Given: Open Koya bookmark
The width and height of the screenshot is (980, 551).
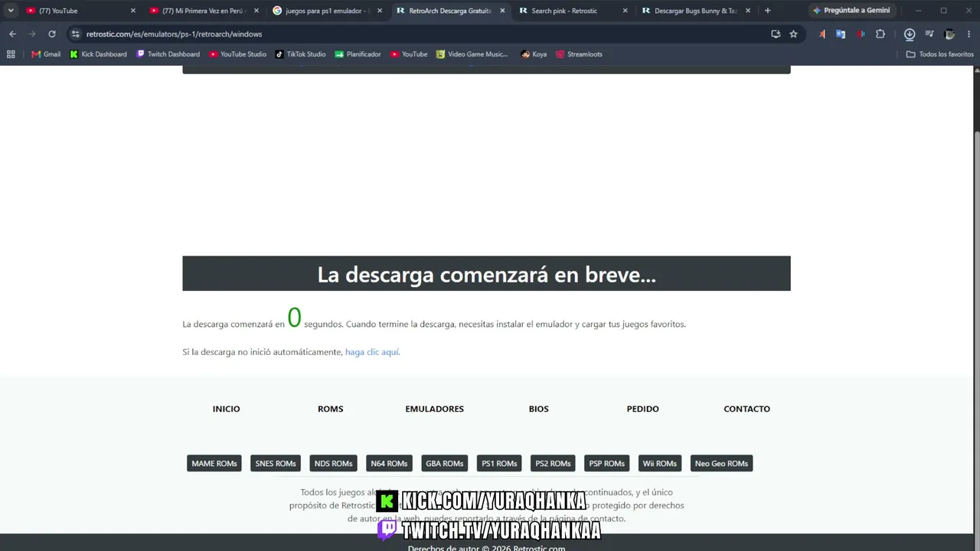Looking at the screenshot, I should [534, 54].
